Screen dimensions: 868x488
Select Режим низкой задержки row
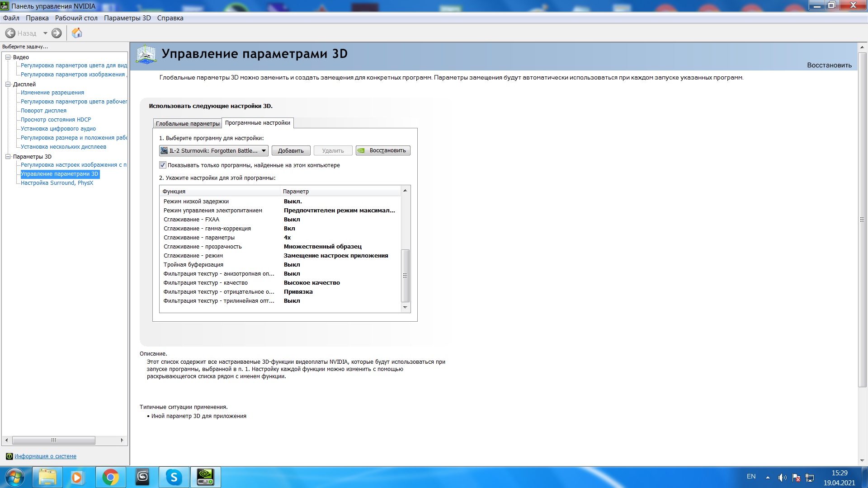280,202
